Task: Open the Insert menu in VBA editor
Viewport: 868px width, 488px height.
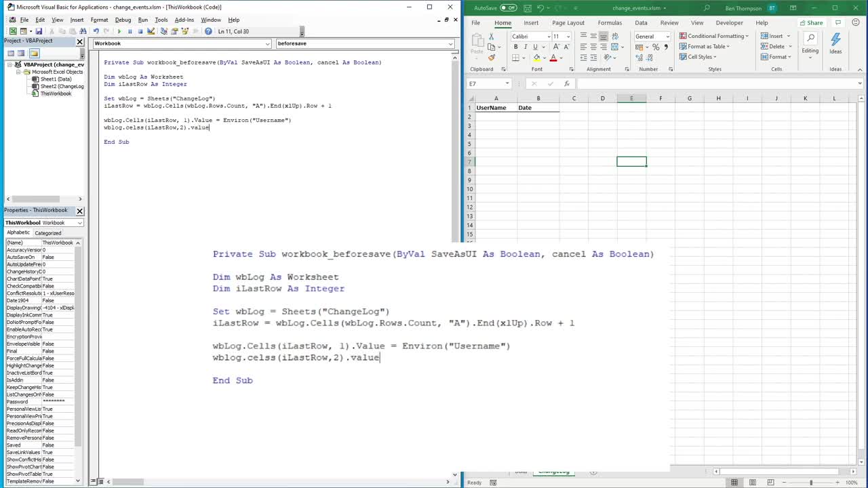Action: (77, 20)
